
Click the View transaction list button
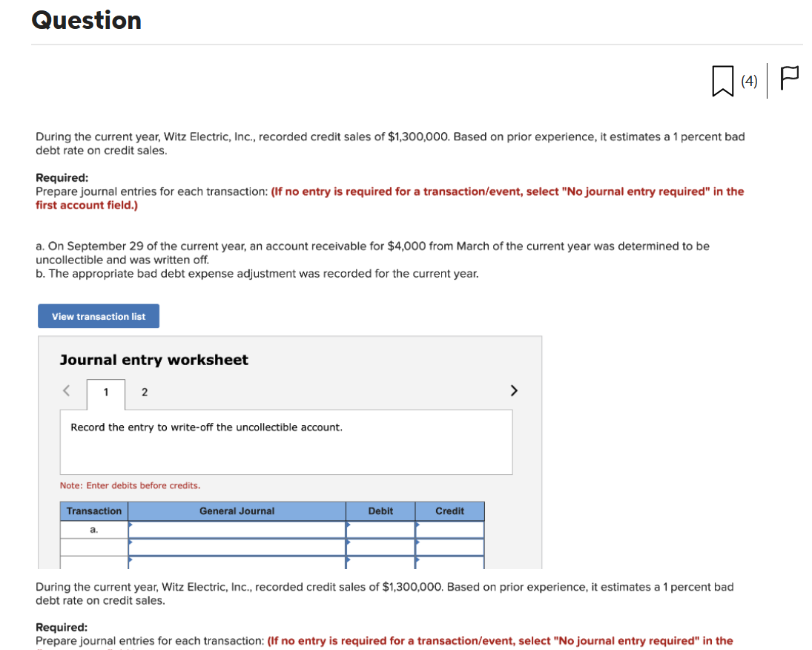(98, 315)
